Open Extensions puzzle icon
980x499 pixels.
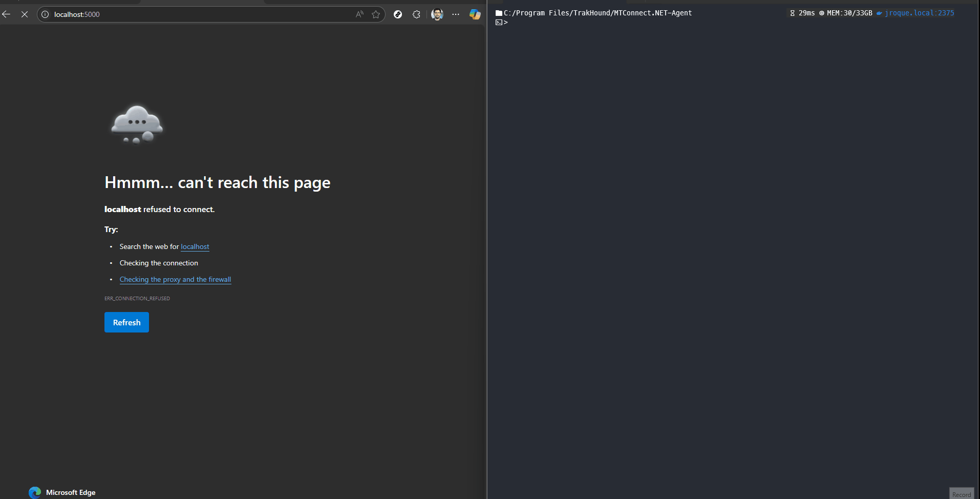(x=416, y=14)
